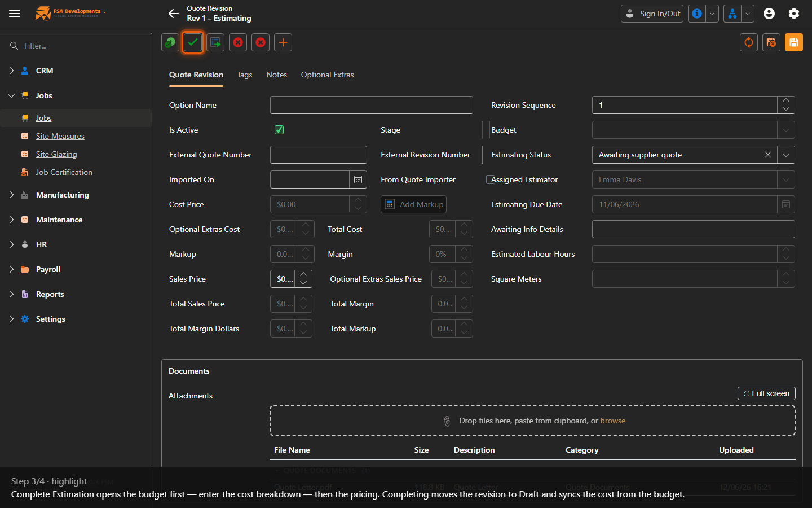Click the orange plus add icon
Viewport: 812px width, 508px height.
[283, 42]
